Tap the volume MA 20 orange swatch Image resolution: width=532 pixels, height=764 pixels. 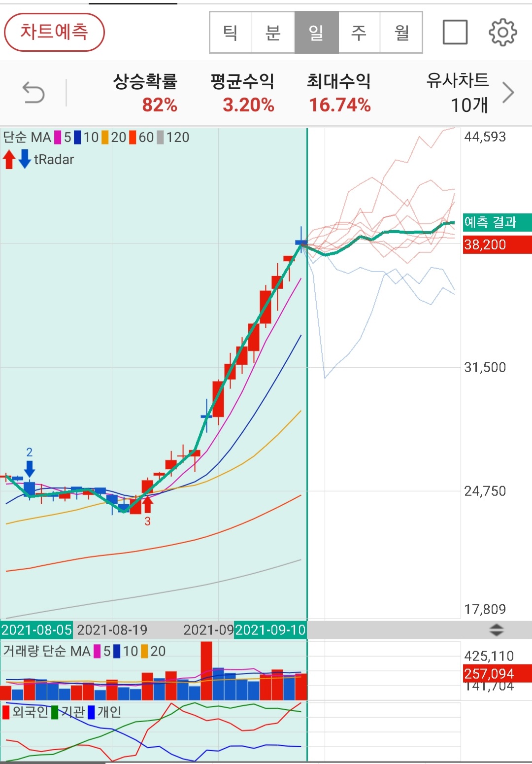click(144, 651)
